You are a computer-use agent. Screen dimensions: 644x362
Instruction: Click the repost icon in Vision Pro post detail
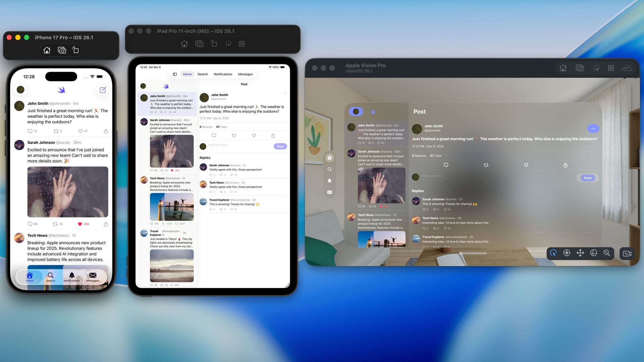tap(486, 165)
